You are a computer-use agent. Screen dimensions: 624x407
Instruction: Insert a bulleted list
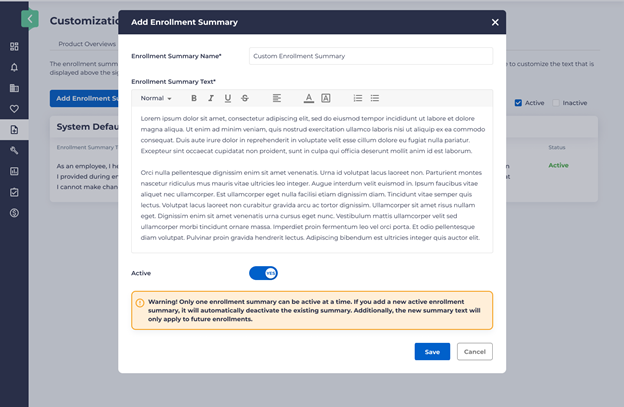click(x=375, y=98)
